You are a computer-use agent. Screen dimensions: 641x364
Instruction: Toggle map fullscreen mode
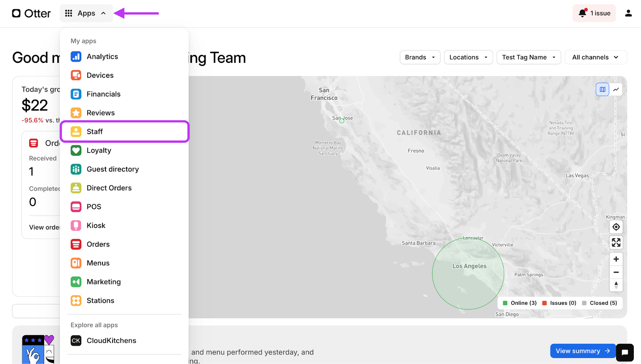pos(616,243)
